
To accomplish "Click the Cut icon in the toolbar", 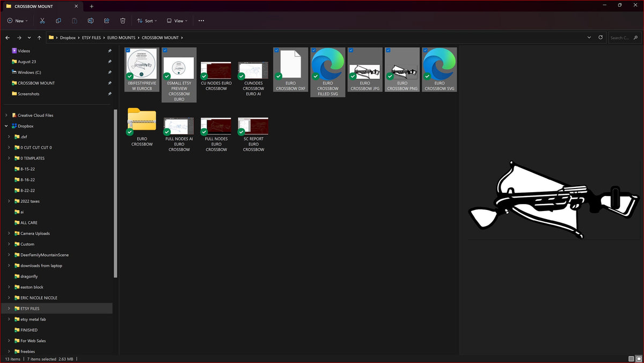I will [42, 20].
